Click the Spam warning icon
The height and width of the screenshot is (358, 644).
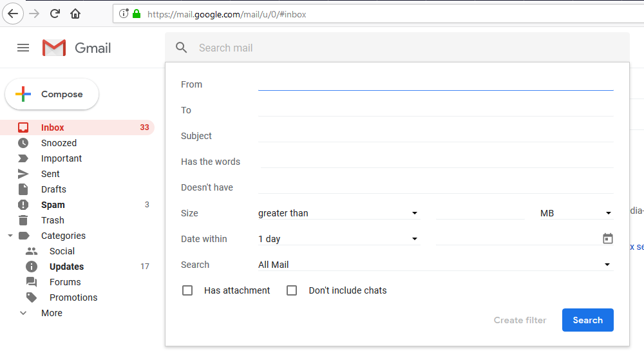(23, 205)
